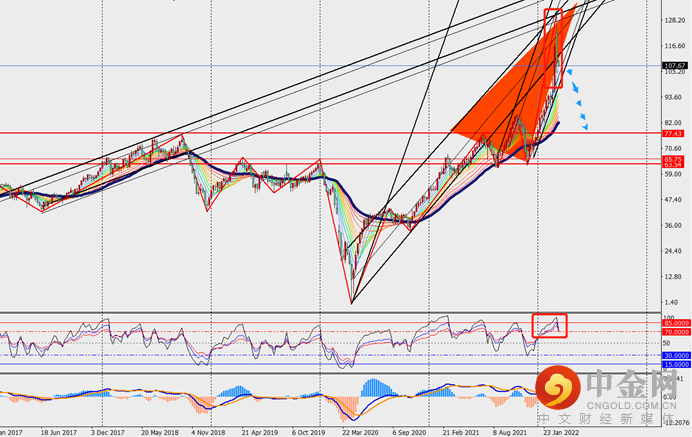Click the red 65.75 price level tag
692x437 pixels.
click(673, 159)
